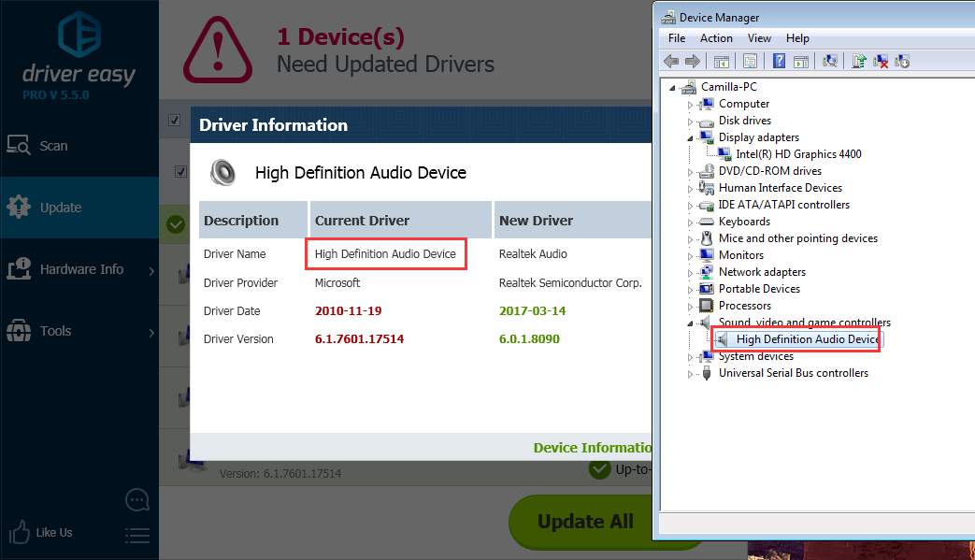Screen dimensions: 975x560
Task: Expand the Network adapters node
Action: click(x=690, y=272)
